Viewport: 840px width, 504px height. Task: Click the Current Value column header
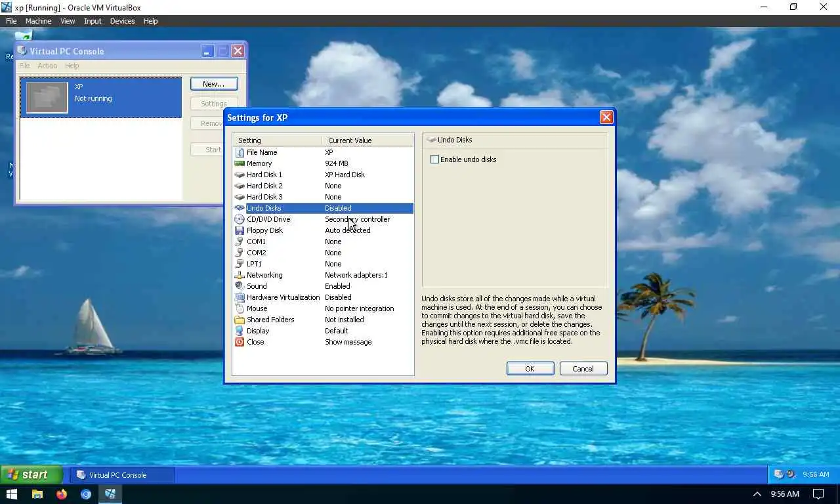coord(367,140)
